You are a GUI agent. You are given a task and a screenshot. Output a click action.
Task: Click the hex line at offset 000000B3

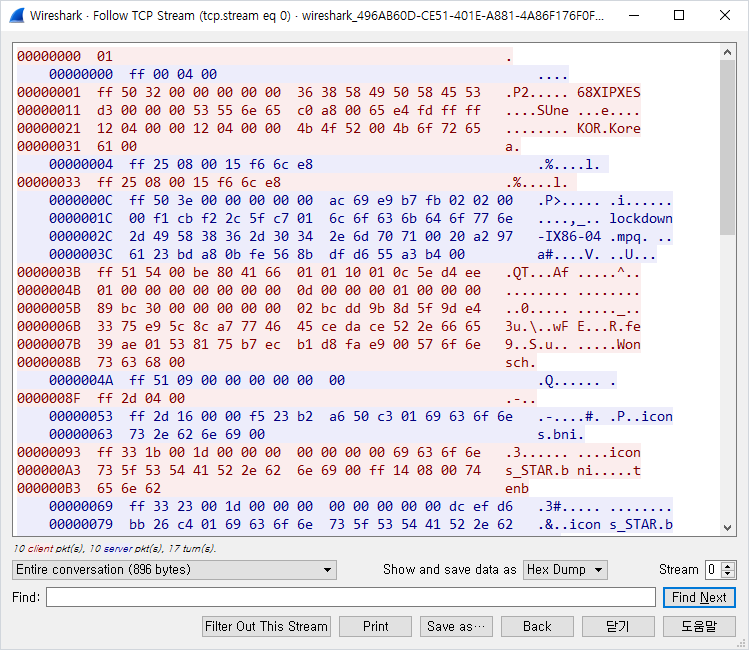pyautogui.click(x=273, y=488)
